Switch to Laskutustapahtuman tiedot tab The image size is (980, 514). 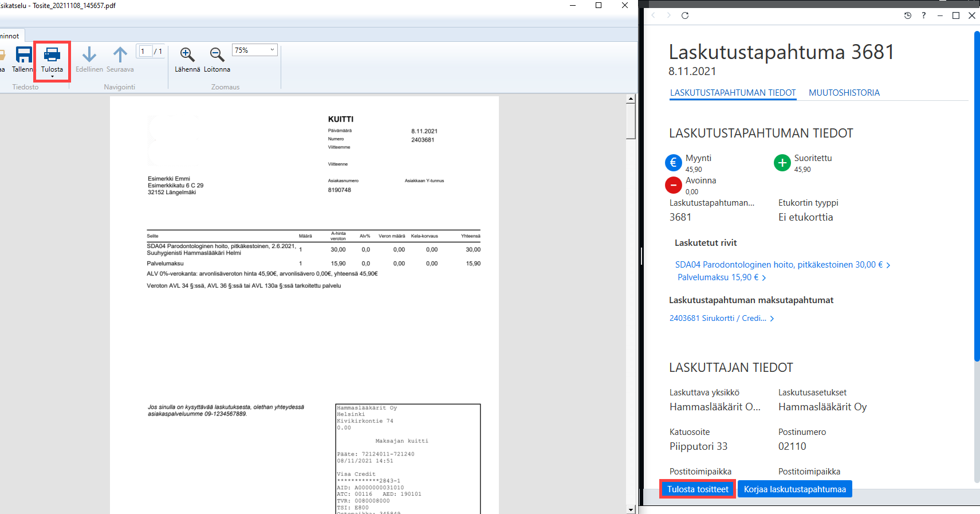point(733,93)
